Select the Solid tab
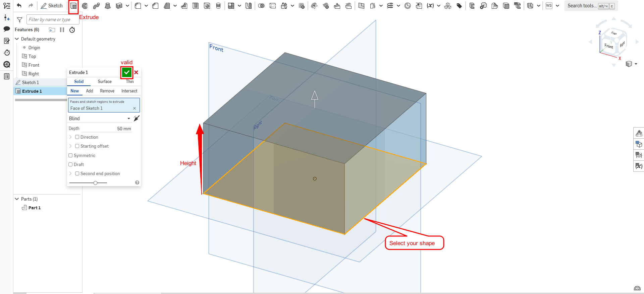 [x=79, y=81]
